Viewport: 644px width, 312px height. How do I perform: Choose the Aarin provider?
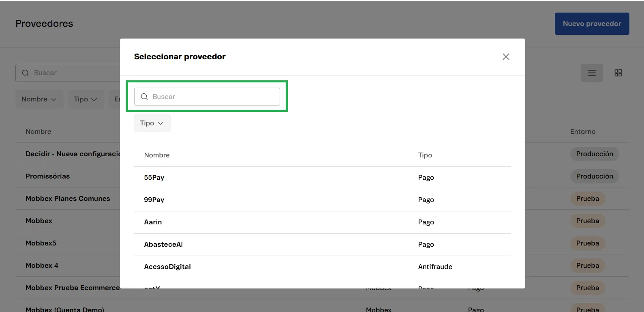[x=323, y=222]
